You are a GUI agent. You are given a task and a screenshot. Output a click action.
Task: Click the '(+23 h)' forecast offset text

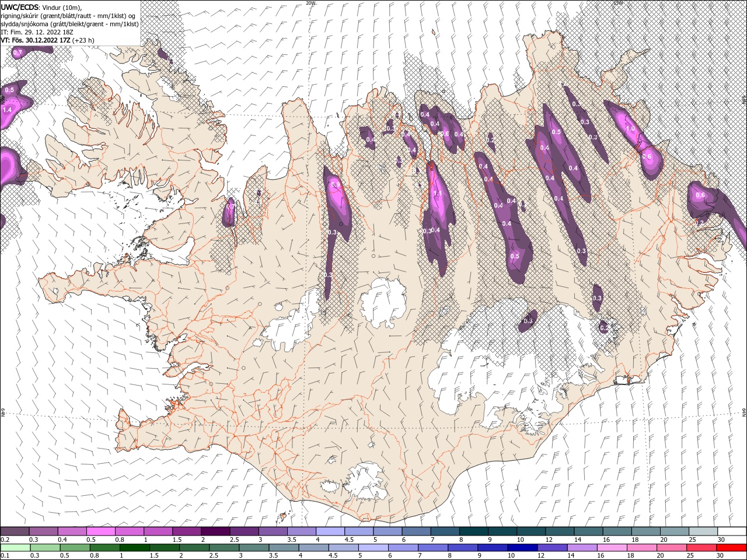click(83, 40)
